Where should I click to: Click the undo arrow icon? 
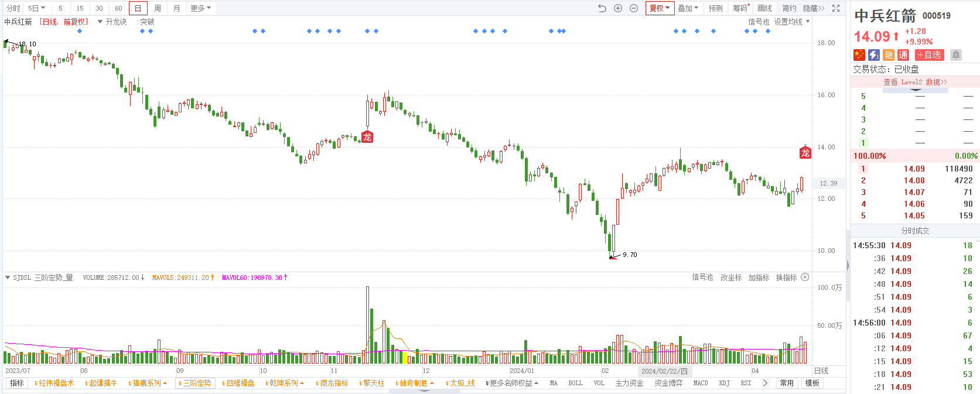tap(602, 8)
